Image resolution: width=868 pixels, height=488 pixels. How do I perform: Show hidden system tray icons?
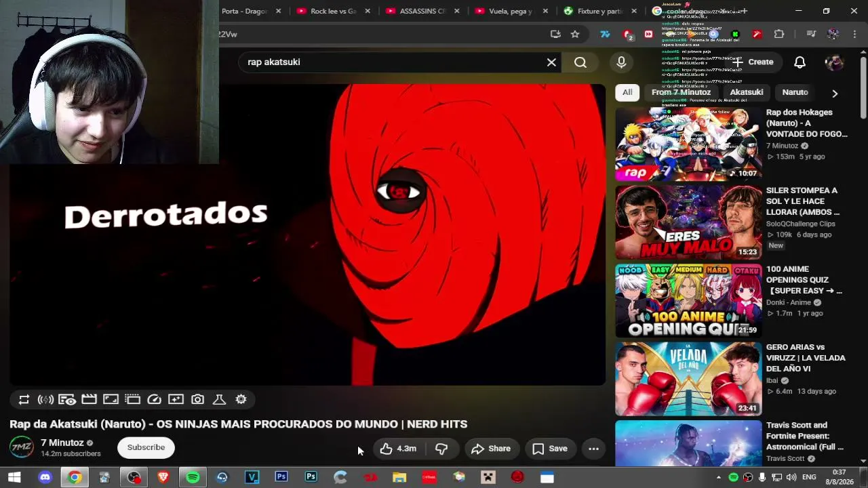click(719, 478)
